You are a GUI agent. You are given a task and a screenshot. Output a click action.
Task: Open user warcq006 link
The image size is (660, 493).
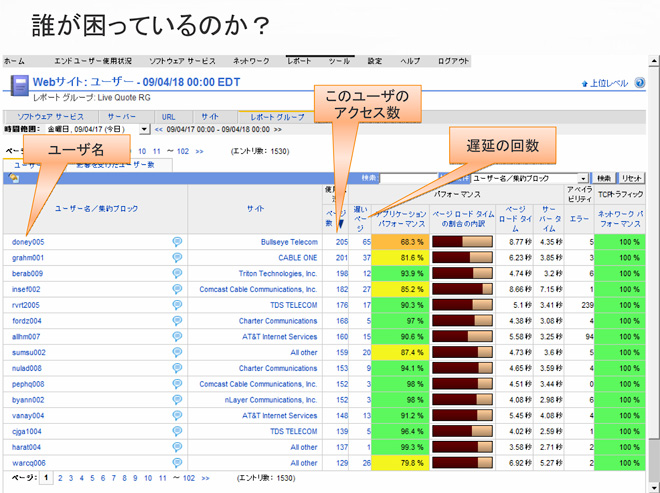[29, 463]
